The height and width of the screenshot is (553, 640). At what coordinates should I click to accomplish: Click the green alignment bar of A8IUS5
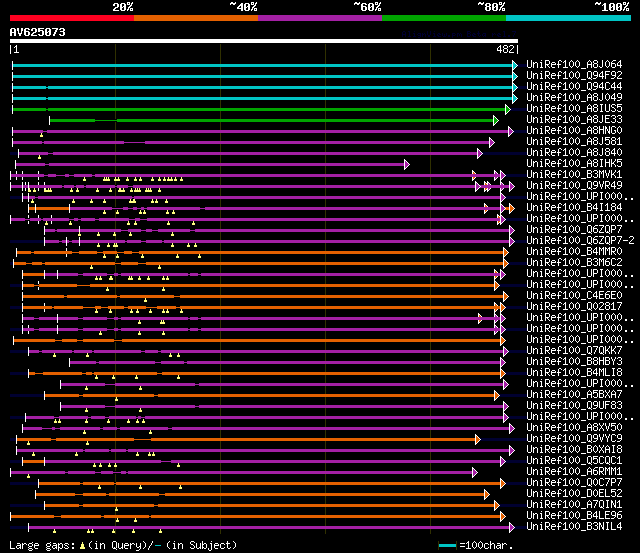tap(259, 109)
